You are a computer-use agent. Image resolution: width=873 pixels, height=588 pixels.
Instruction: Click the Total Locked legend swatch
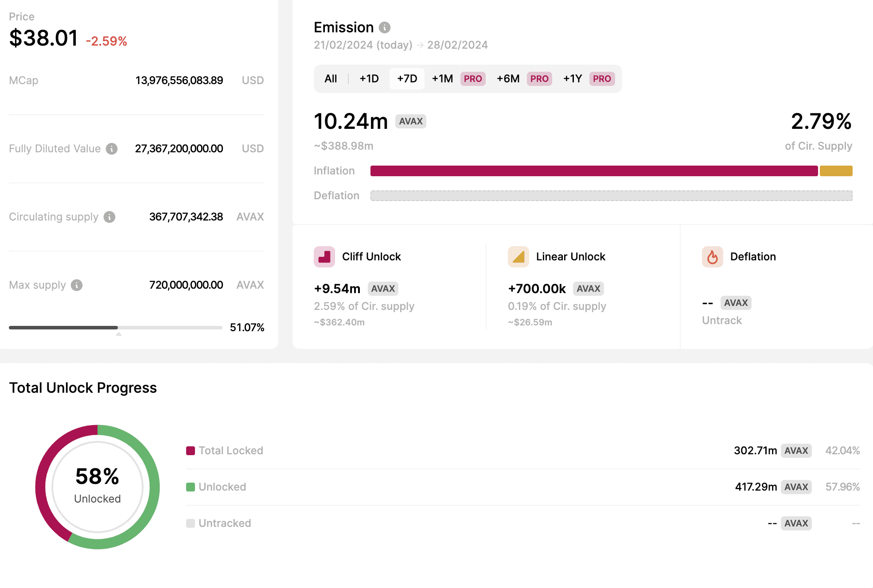[x=191, y=451]
